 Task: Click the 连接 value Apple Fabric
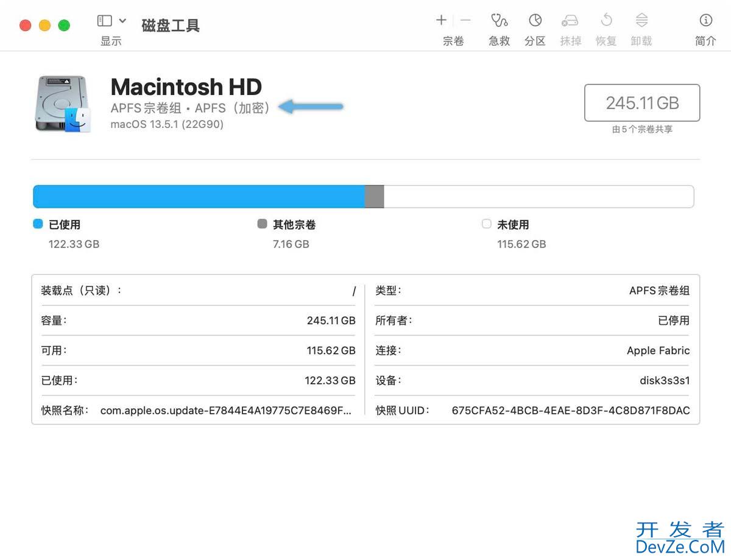tap(659, 351)
